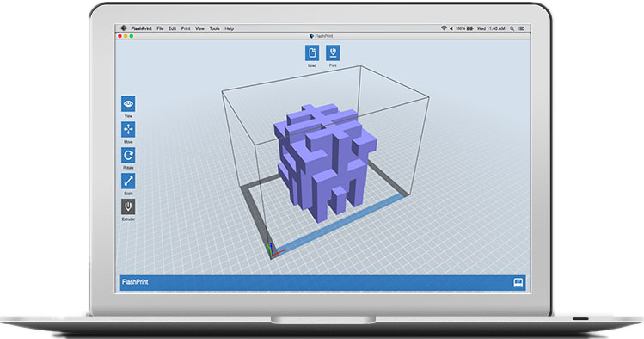Click the monitor icon in bottom status bar
The image size is (644, 339).
pyautogui.click(x=518, y=282)
